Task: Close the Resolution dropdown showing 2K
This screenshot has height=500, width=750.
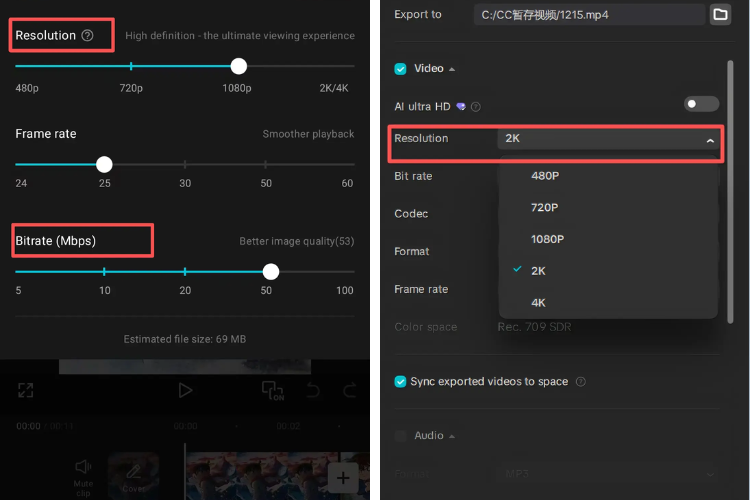Action: click(610, 139)
